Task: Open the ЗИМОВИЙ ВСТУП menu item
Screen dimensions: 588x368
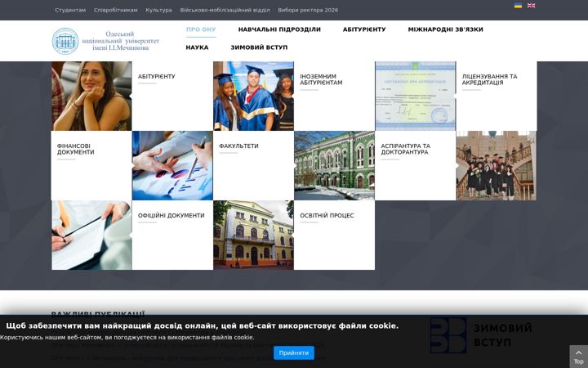Action: 259,47
